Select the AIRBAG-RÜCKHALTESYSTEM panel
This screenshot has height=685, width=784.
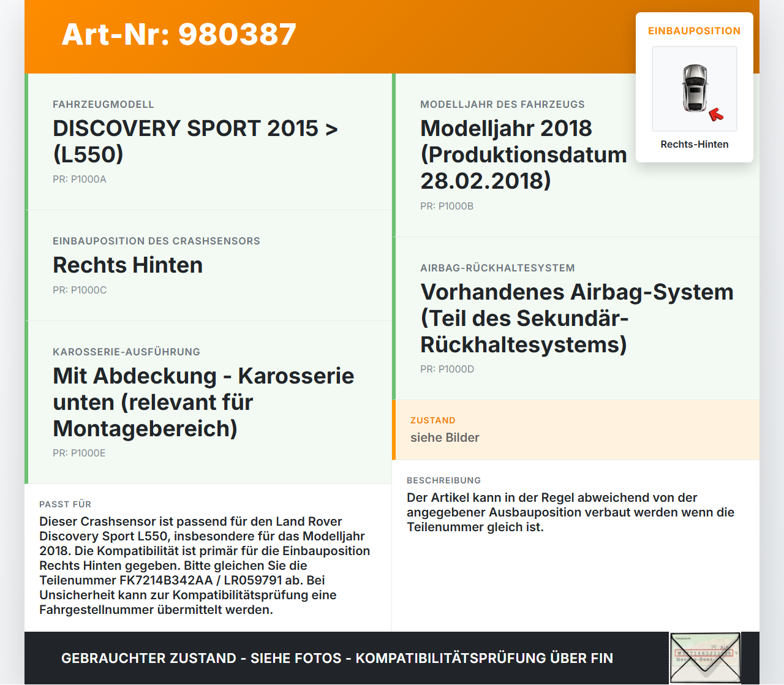576,317
